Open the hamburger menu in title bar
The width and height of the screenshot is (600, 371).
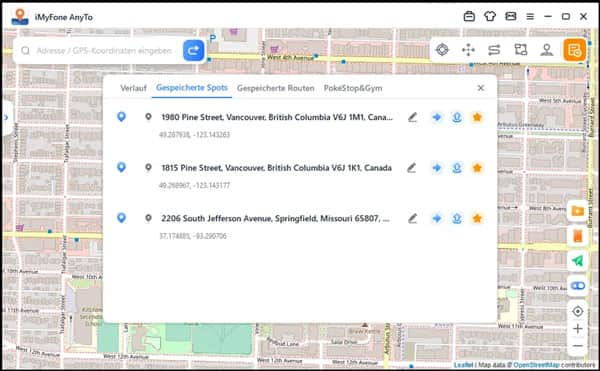[x=530, y=16]
